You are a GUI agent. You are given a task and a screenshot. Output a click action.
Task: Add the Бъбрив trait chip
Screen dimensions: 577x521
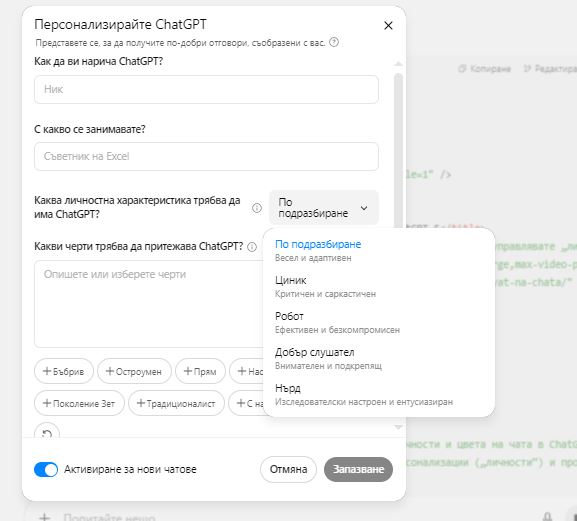coord(64,371)
